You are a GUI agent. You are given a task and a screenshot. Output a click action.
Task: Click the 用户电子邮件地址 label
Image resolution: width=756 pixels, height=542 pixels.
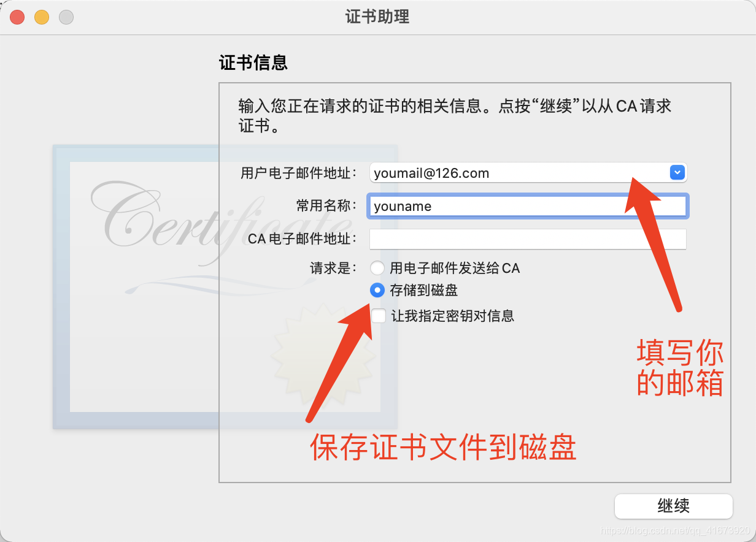pyautogui.click(x=299, y=173)
